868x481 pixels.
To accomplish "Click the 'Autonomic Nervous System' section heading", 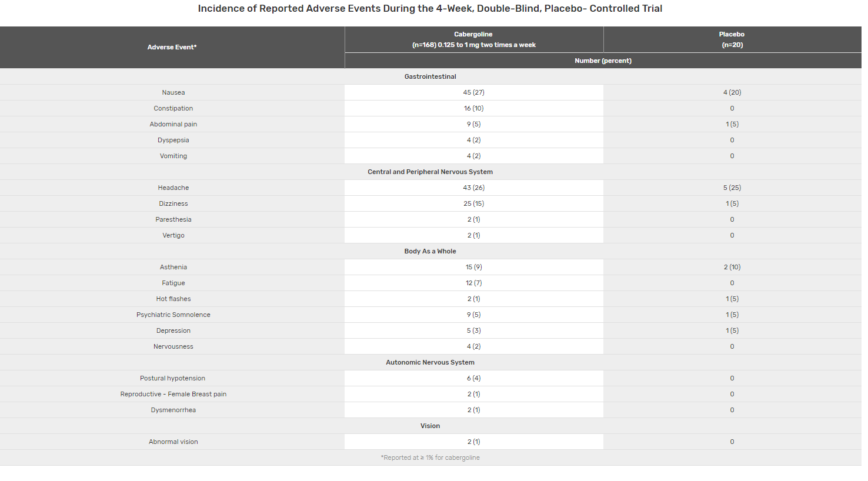I will coord(430,362).
